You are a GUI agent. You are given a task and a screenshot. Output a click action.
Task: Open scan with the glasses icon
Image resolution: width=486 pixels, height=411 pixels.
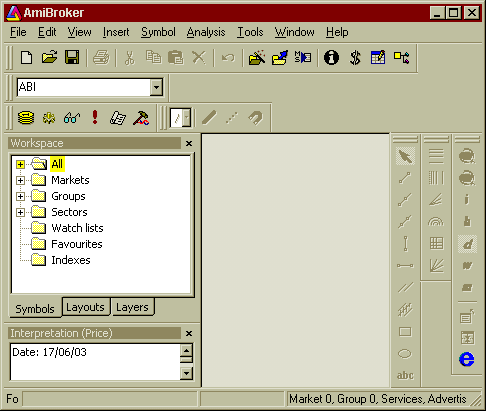[72, 118]
